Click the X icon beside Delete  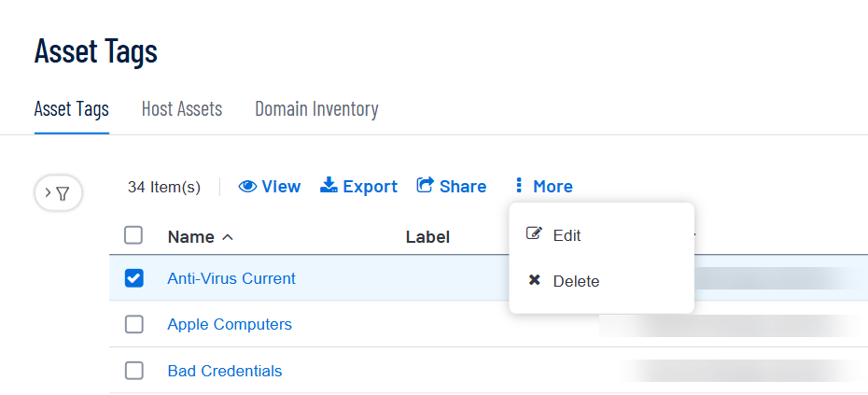[534, 280]
